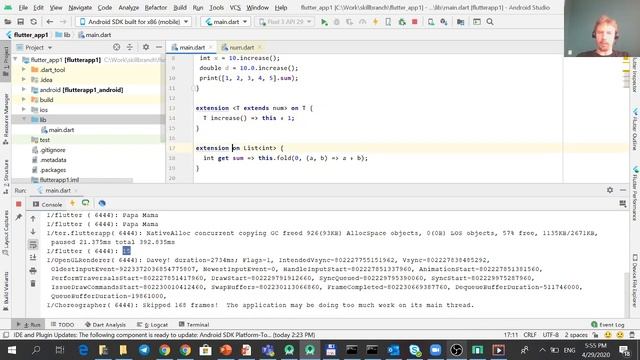Click Windows Start button on taskbar
The image size is (640, 360).
pos(11,350)
